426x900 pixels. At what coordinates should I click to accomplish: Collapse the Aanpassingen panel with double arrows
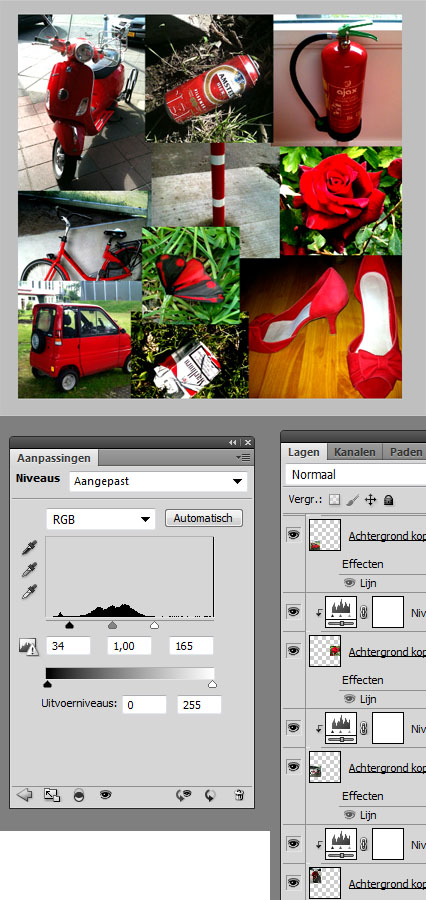(233, 443)
